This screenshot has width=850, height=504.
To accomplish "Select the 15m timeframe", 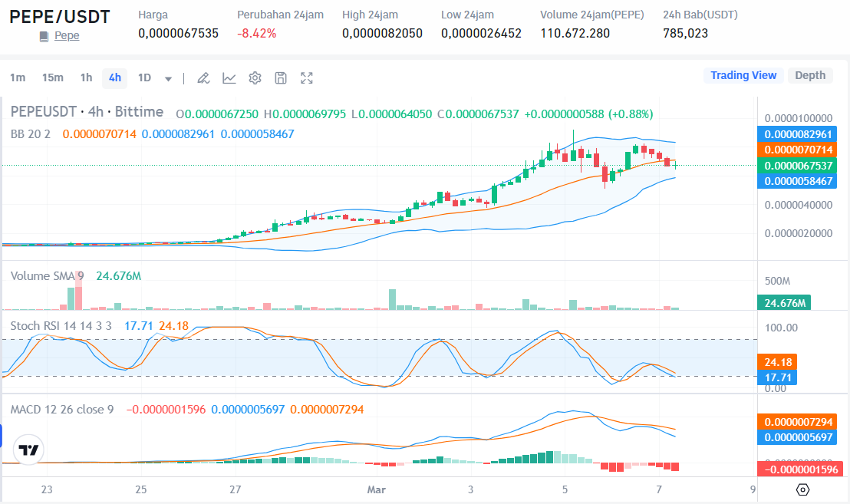I will [x=53, y=77].
